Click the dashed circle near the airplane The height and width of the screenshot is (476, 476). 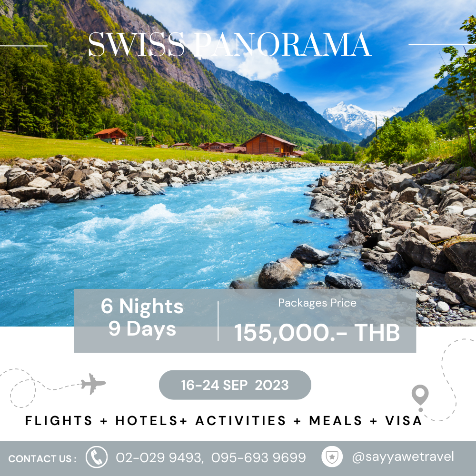pyautogui.click(x=23, y=394)
